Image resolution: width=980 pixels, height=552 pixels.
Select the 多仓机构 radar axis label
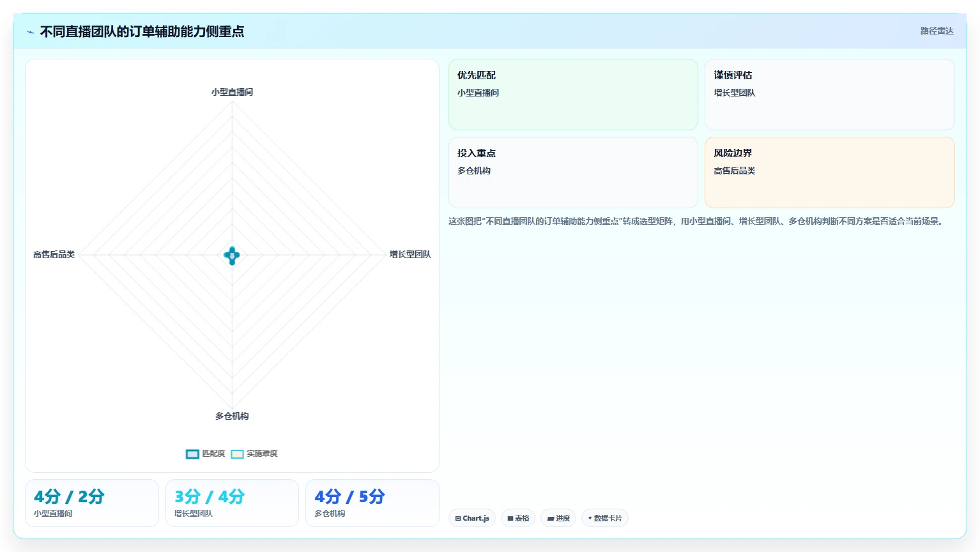(232, 416)
